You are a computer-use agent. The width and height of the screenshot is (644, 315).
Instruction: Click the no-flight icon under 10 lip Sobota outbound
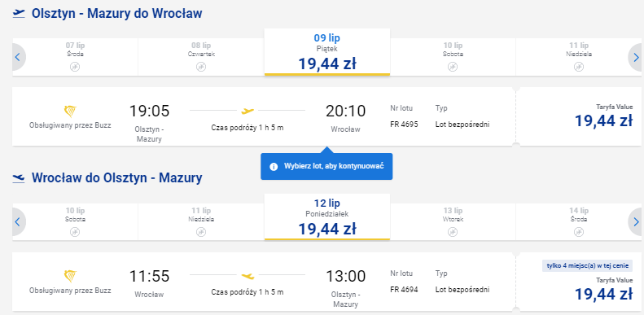coord(453,67)
